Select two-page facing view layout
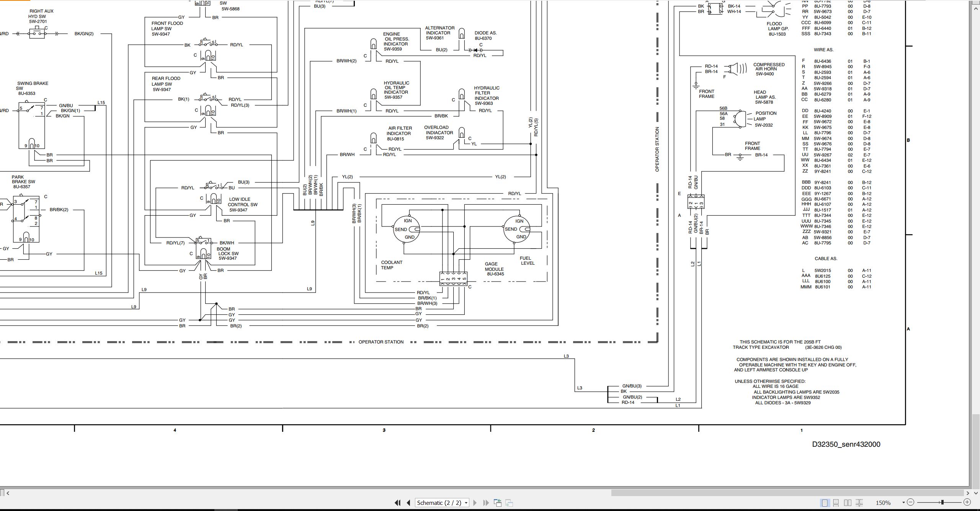 click(848, 503)
